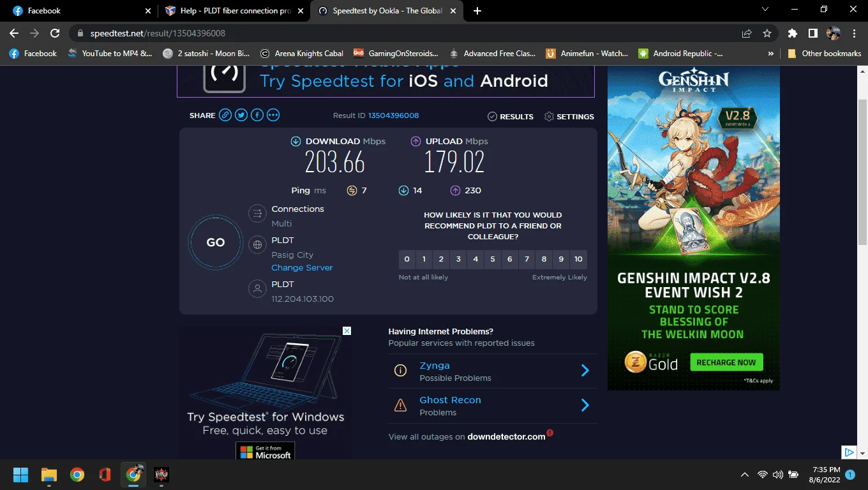This screenshot has width=868, height=490.
Task: Open Other bookmarks folder
Action: (x=825, y=54)
